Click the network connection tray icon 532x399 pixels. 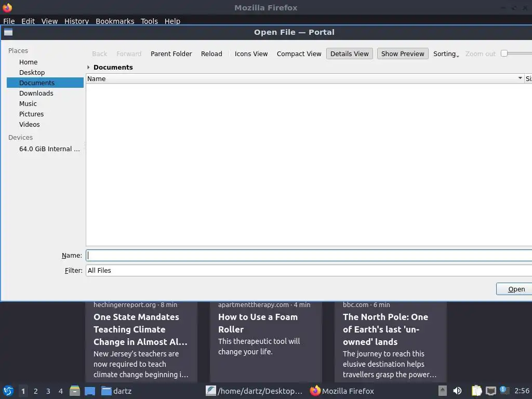pyautogui.click(x=490, y=391)
